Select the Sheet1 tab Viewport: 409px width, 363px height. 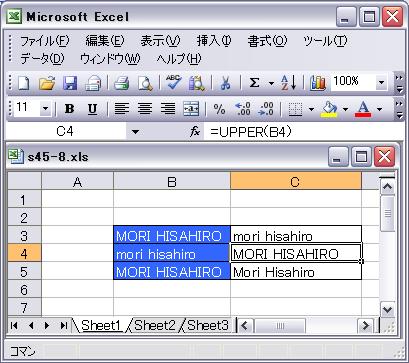[x=101, y=325]
